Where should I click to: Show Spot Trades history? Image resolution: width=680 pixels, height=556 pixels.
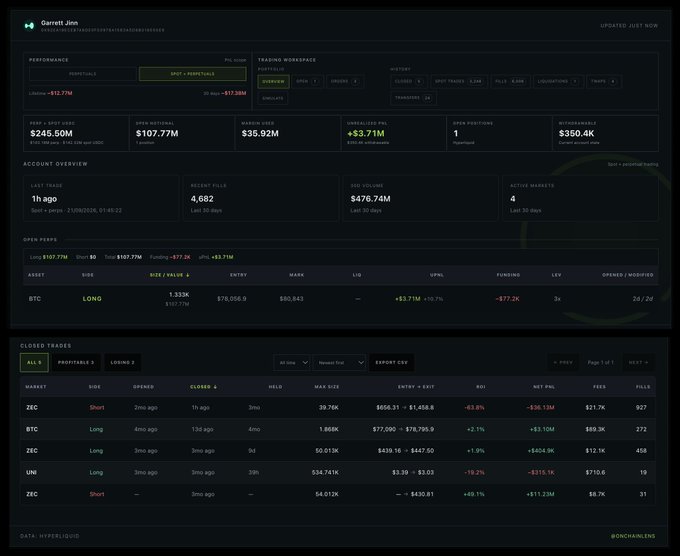coord(458,82)
